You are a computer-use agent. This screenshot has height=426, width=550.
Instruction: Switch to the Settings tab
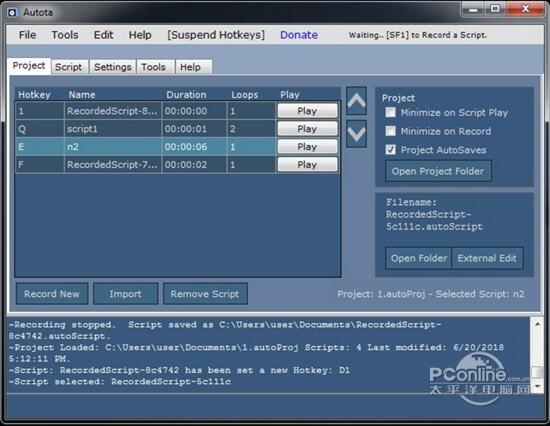[x=113, y=67]
